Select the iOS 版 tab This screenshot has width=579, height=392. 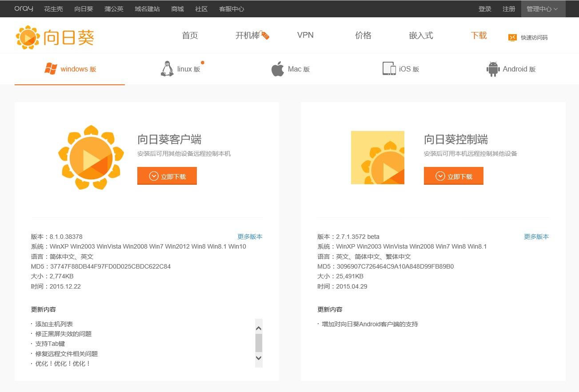(x=401, y=69)
